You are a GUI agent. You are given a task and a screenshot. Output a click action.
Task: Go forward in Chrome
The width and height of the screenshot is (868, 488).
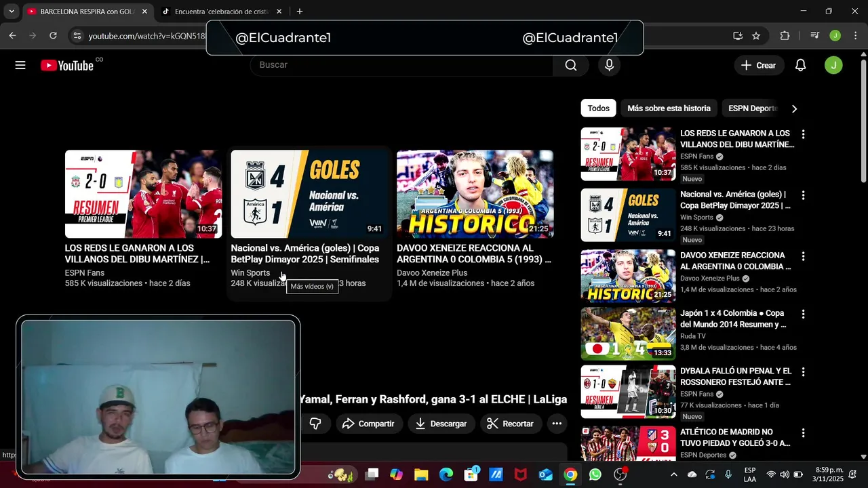pyautogui.click(x=33, y=35)
